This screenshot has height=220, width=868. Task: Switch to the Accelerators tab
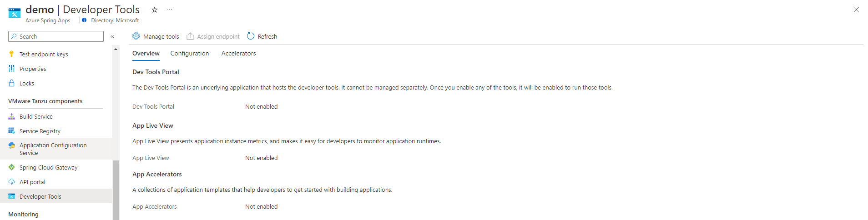(x=238, y=53)
